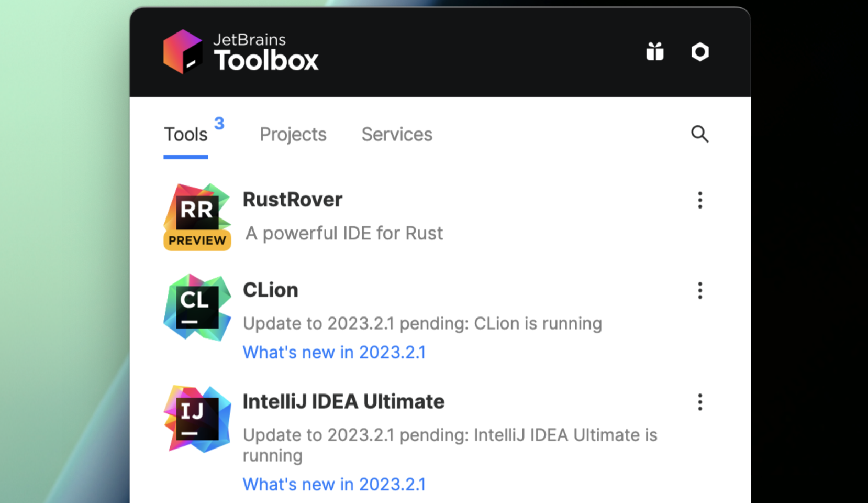Viewport: 868px width, 503px height.
Task: Open CLion's three-dot options menu
Action: click(x=700, y=291)
